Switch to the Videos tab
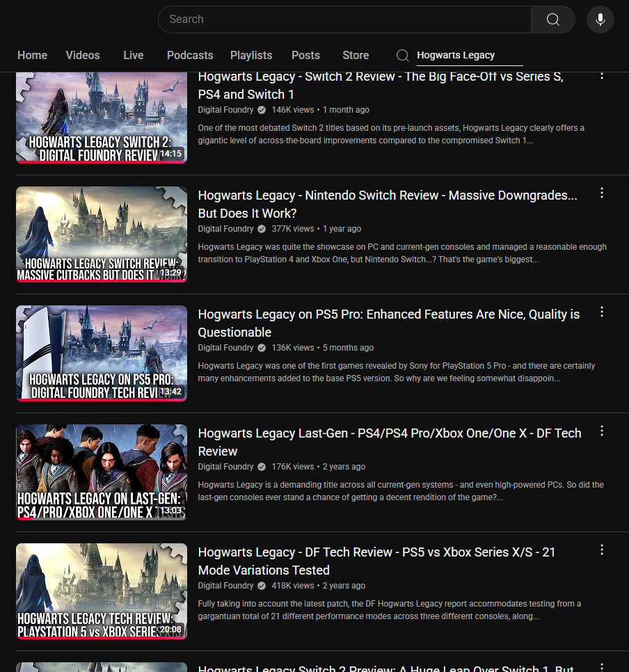Screen dimensions: 629x672 tap(83, 55)
